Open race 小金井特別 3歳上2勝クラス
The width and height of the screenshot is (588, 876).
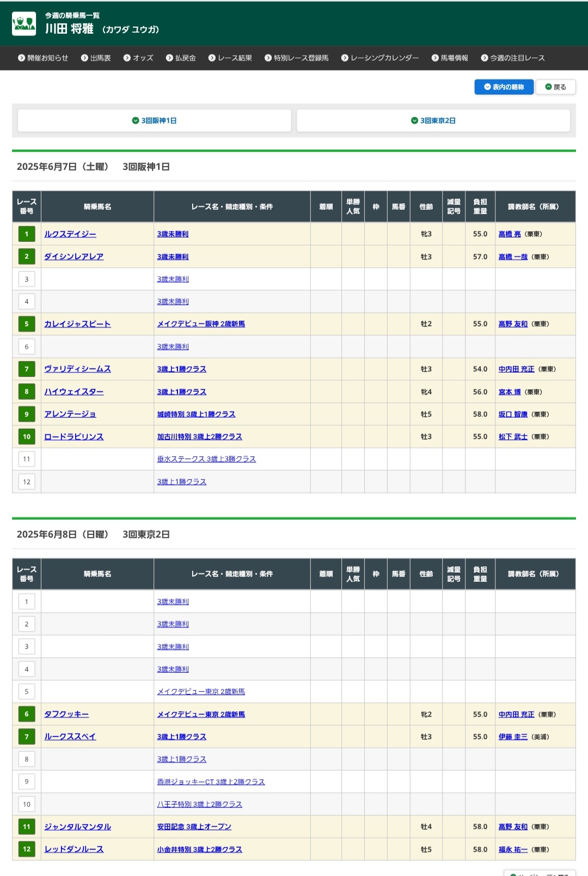point(199,849)
